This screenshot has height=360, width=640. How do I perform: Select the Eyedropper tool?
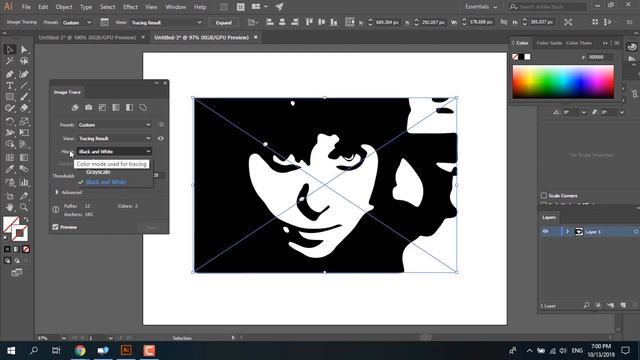(10, 169)
